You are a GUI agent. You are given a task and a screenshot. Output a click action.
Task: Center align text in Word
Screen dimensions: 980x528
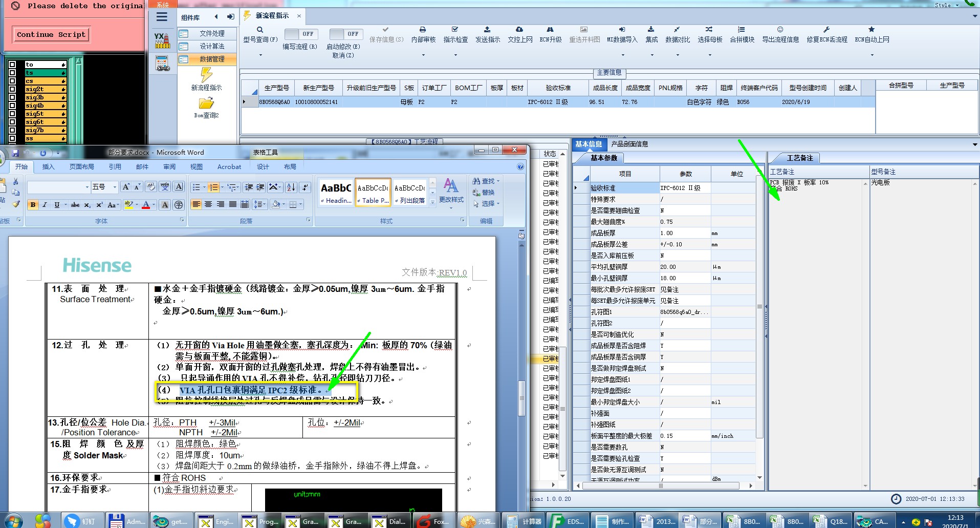point(208,204)
